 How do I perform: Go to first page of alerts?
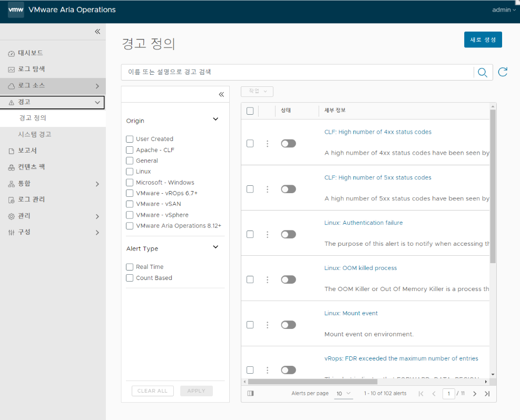421,394
